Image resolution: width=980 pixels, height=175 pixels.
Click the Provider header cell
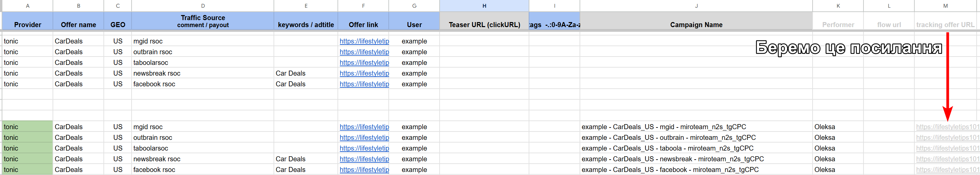[27, 21]
